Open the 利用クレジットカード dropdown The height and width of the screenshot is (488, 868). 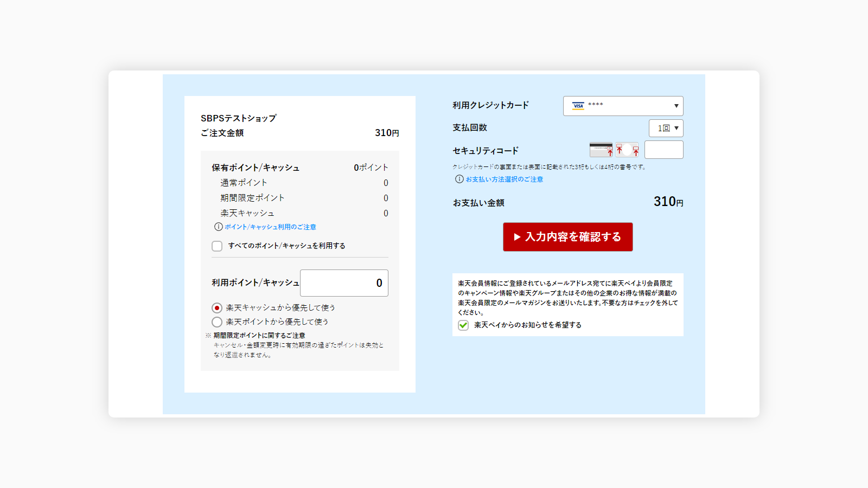(623, 106)
